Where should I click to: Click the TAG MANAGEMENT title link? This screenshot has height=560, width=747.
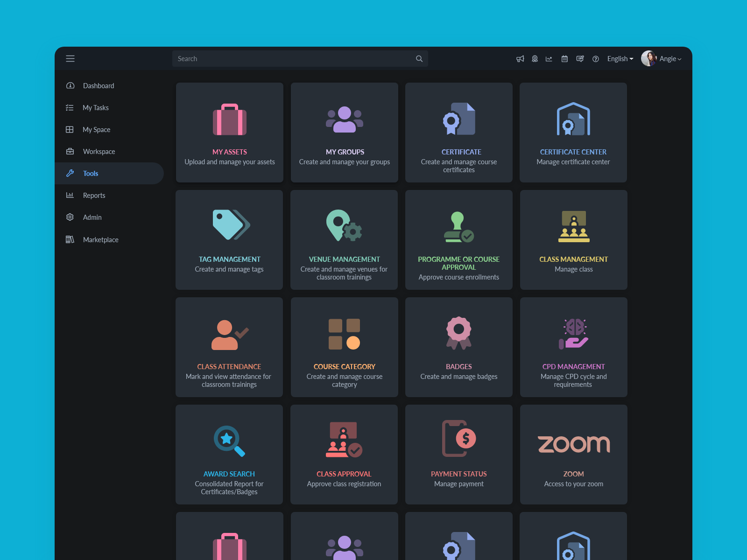pos(230,259)
